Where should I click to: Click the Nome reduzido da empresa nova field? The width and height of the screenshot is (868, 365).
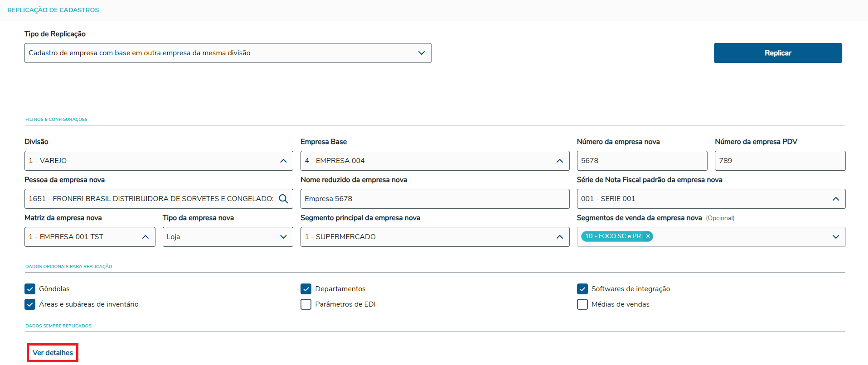tap(435, 199)
